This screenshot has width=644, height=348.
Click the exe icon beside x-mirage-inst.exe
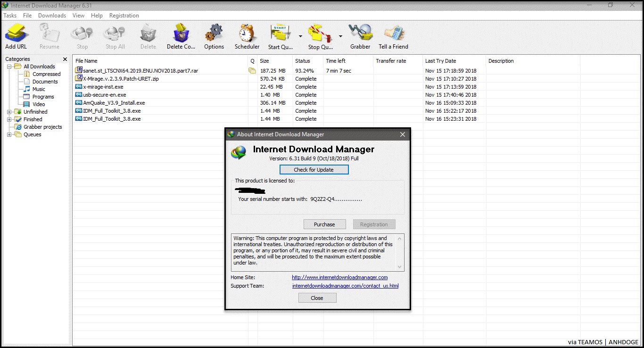tap(79, 87)
